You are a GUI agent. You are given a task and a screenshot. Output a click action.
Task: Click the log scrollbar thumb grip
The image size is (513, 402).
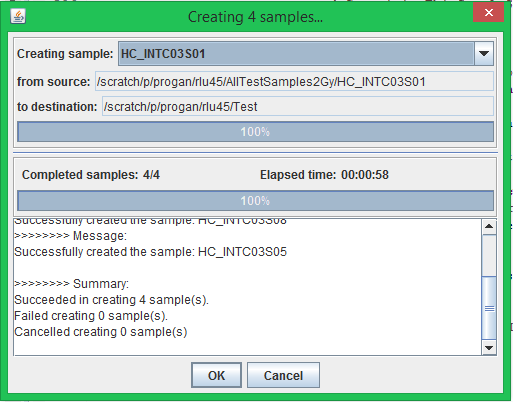point(489,309)
